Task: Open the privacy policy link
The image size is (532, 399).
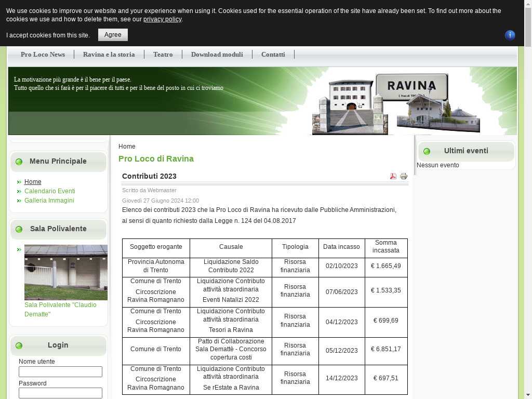Action: [x=162, y=19]
